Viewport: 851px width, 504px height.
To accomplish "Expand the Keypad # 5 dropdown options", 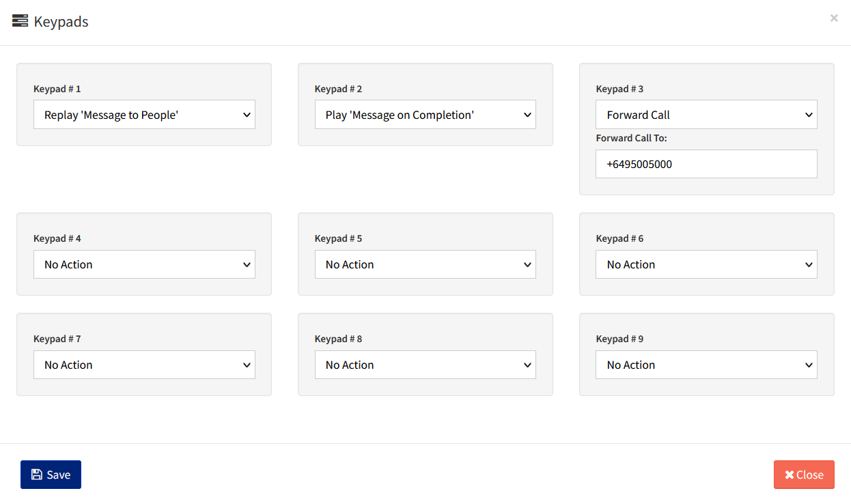I will pyautogui.click(x=425, y=264).
